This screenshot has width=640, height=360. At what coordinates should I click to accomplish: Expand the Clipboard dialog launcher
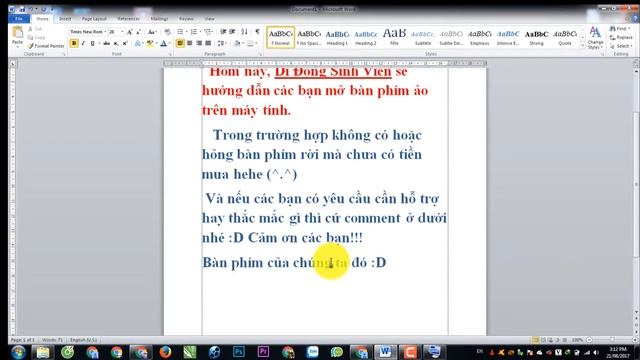click(64, 54)
